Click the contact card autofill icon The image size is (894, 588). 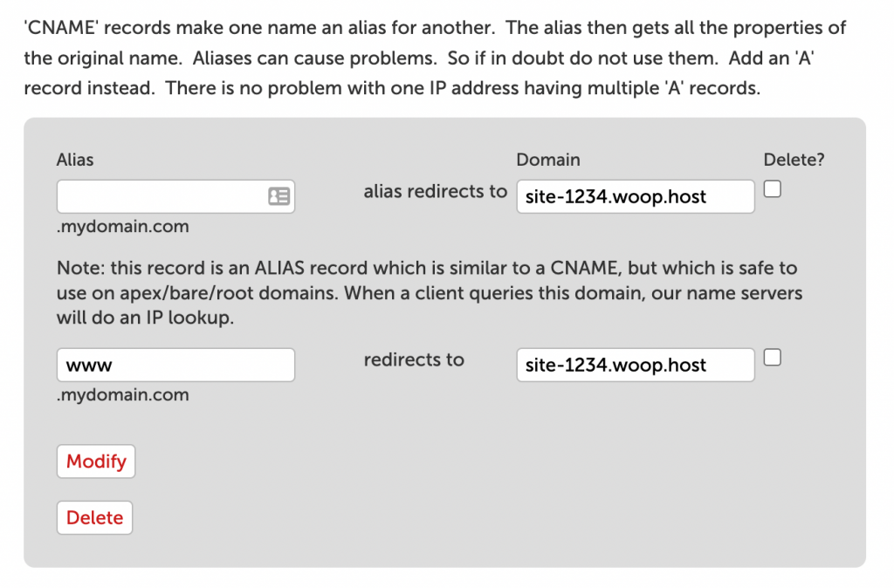(279, 196)
